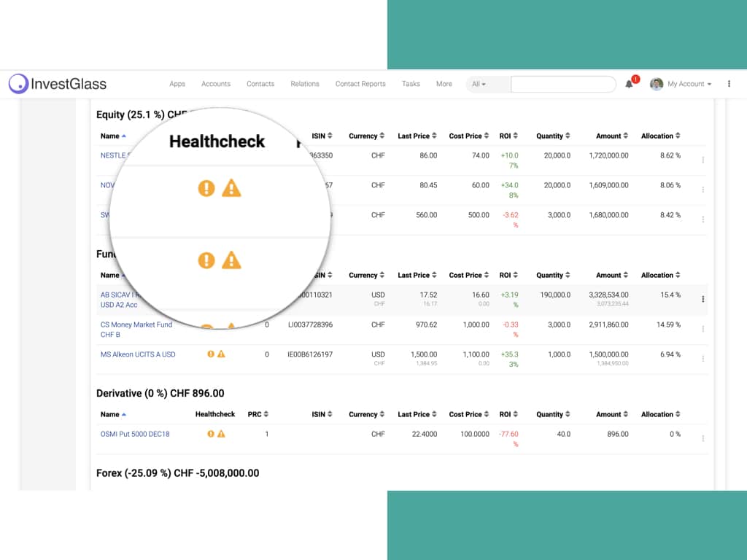Open the All search filter dropdown
Image resolution: width=747 pixels, height=560 pixels.
coord(479,84)
